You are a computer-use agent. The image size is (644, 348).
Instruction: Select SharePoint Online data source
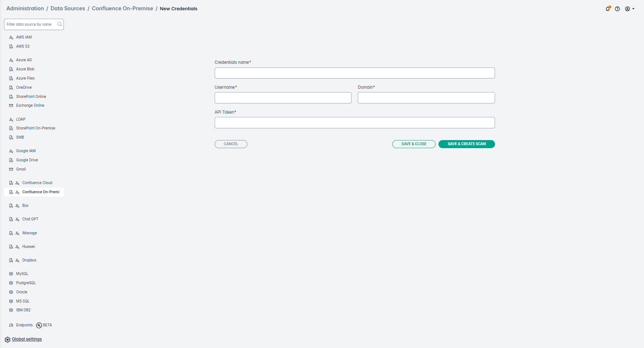tap(31, 96)
